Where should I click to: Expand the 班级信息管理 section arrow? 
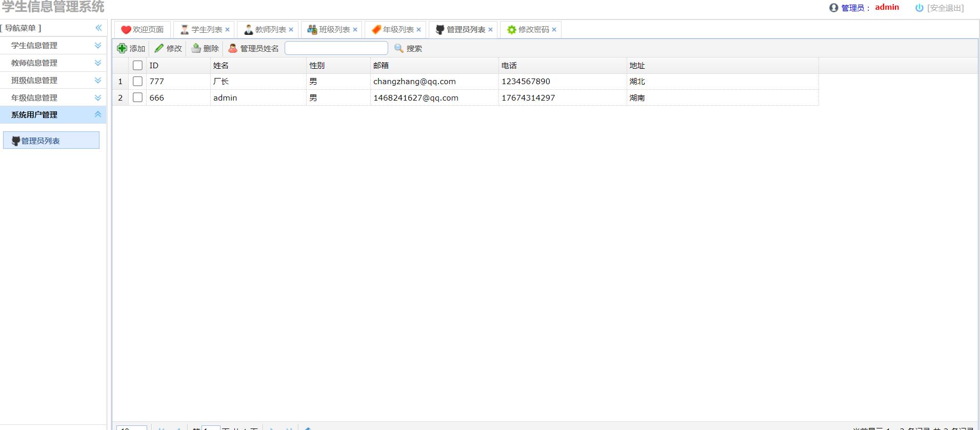pyautogui.click(x=98, y=81)
